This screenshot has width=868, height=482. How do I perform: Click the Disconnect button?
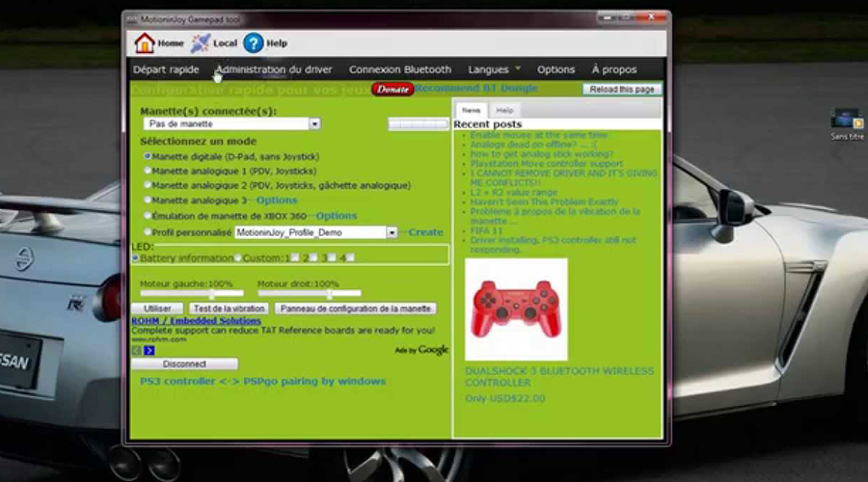pos(184,364)
